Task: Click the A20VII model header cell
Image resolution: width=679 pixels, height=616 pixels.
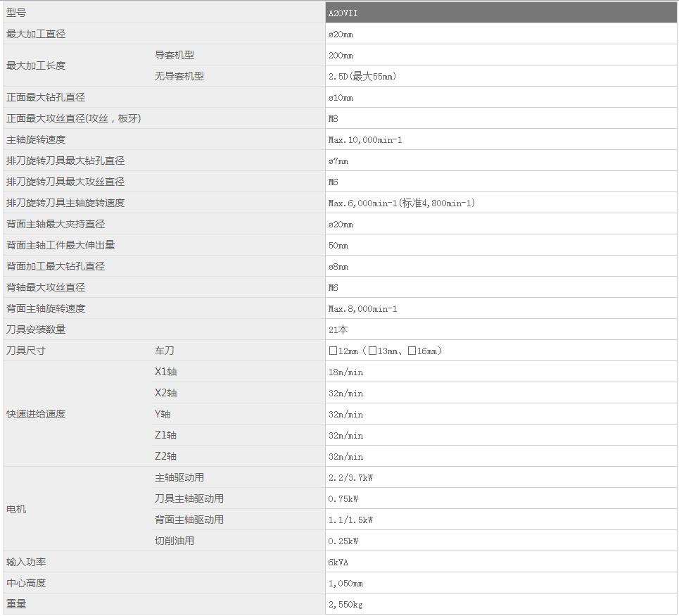Action: click(x=343, y=13)
